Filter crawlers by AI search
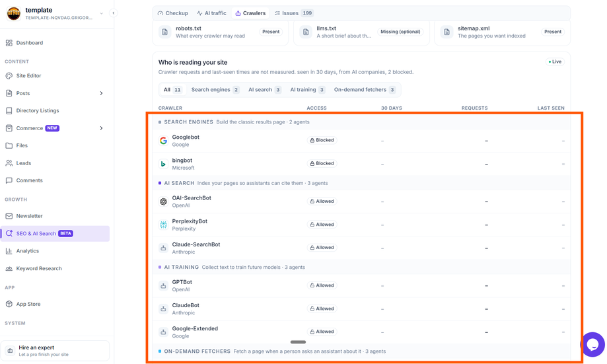 pyautogui.click(x=265, y=90)
